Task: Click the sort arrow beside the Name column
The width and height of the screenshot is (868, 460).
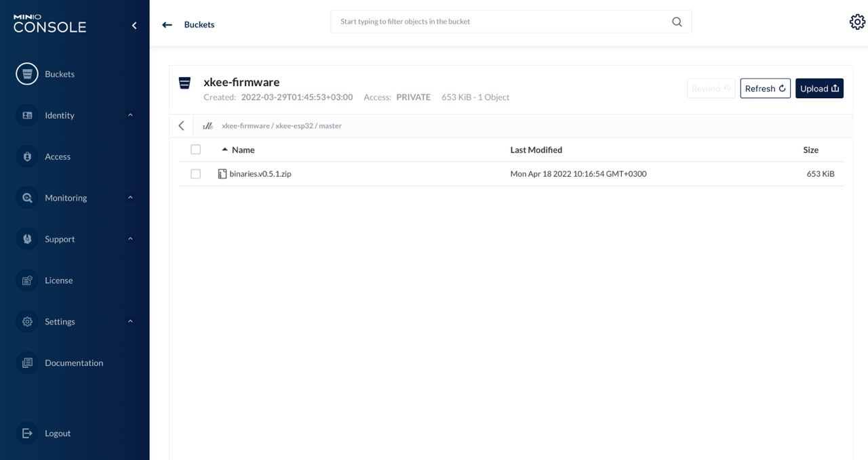Action: tap(224, 150)
